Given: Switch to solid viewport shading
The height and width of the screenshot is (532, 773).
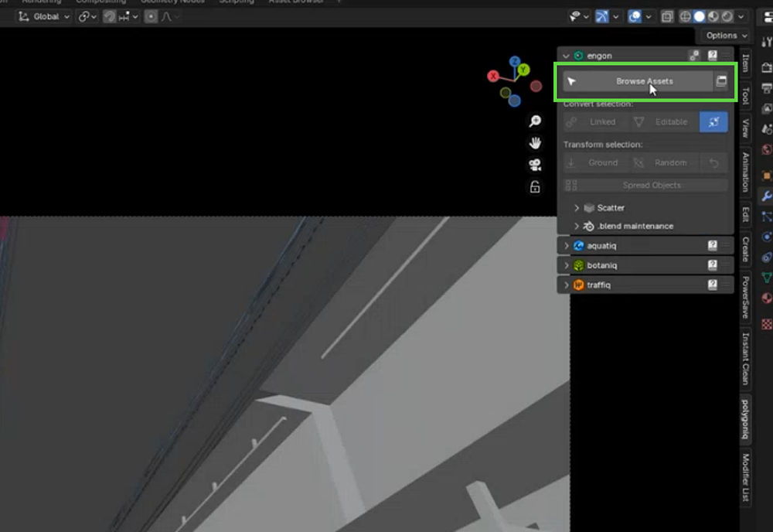Looking at the screenshot, I should pos(699,17).
